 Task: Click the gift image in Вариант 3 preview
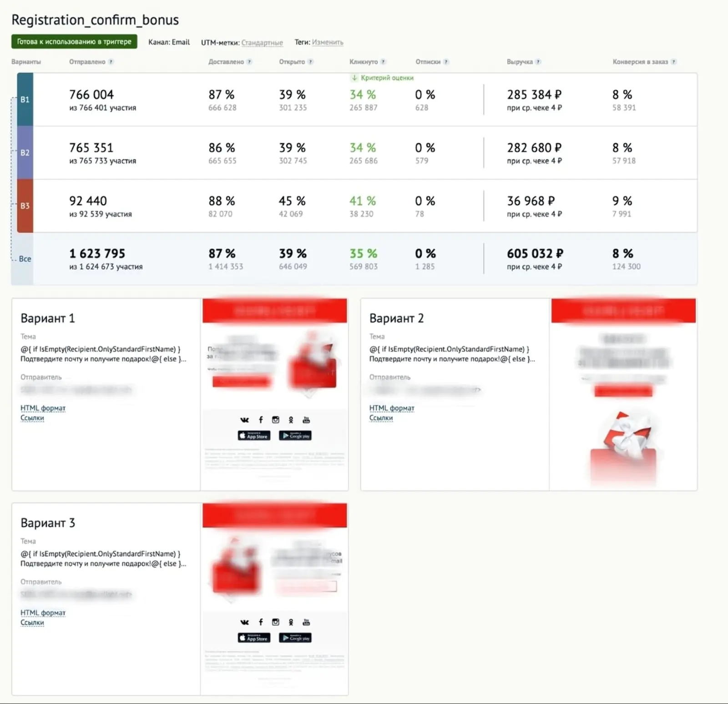[236, 567]
